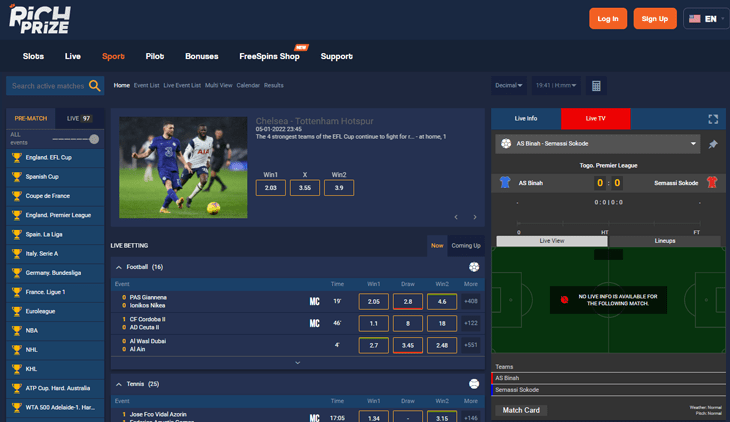Open the Live View tab

click(552, 241)
